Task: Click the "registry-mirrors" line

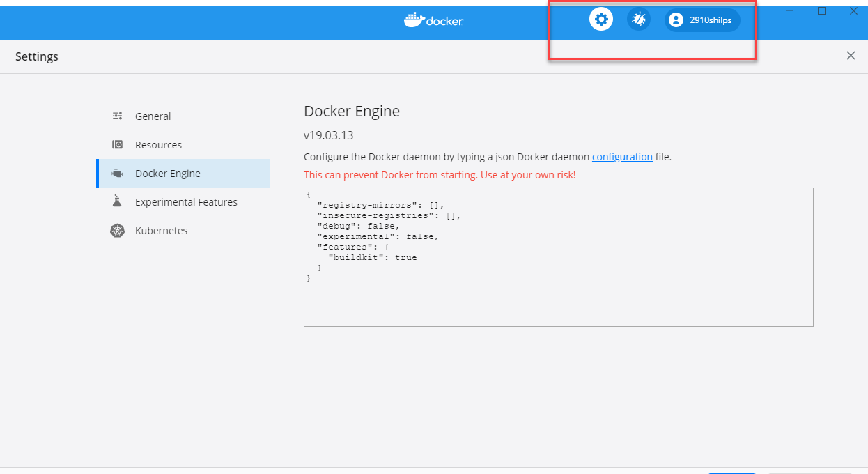Action: [380, 206]
